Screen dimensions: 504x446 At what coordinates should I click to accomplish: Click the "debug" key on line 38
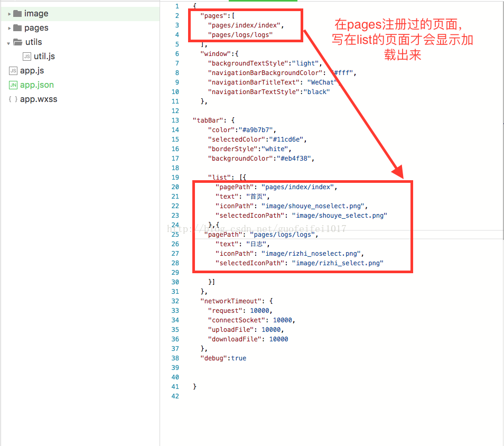[x=214, y=358]
